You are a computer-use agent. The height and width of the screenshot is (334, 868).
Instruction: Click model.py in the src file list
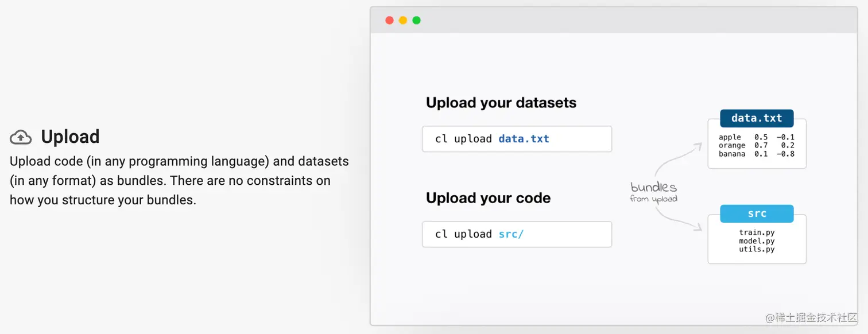(757, 241)
